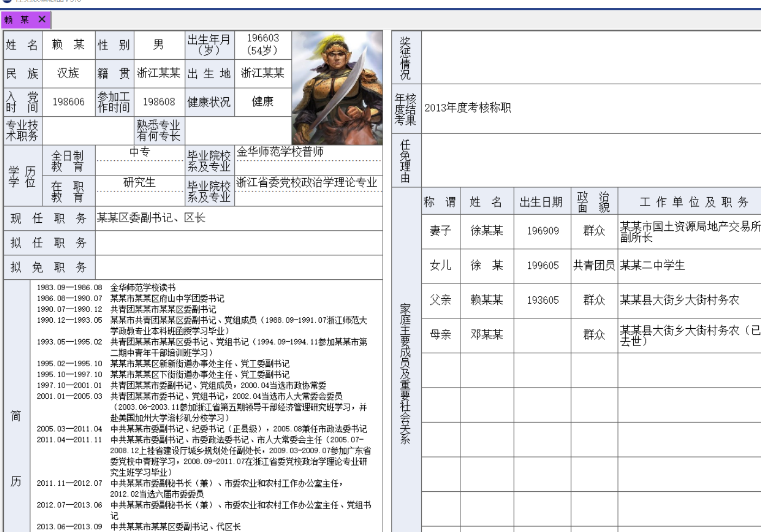Click resume line starting 2012.07—2013.06
The width and height of the screenshot is (761, 532).
pyautogui.click(x=204, y=511)
